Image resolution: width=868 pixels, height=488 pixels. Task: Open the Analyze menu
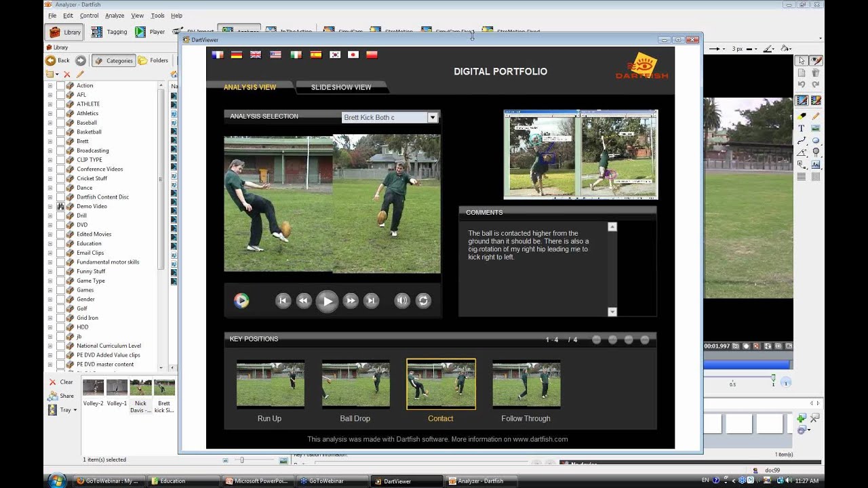click(x=115, y=16)
